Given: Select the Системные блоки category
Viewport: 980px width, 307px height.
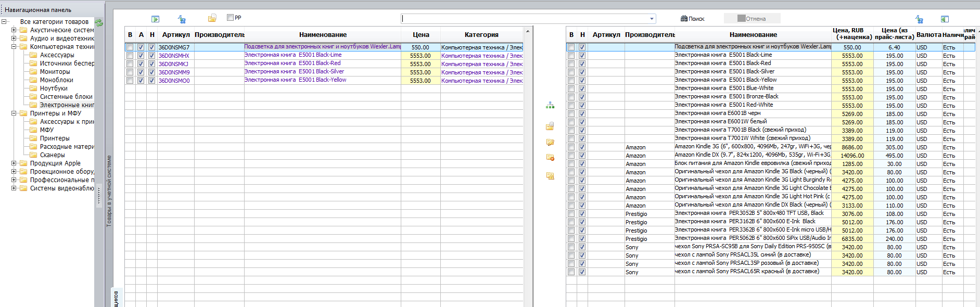Looking at the screenshot, I should [x=66, y=97].
